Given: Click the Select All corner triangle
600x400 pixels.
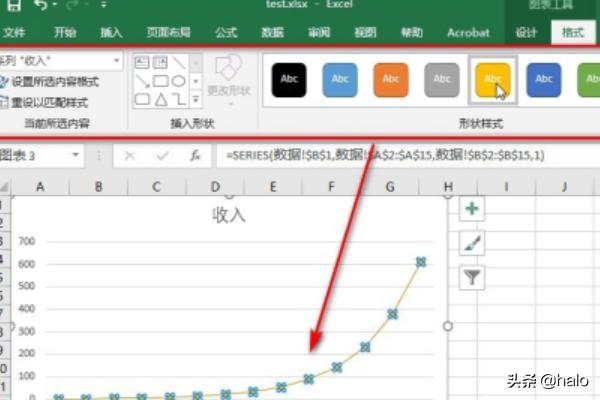Looking at the screenshot, I should coord(4,187).
